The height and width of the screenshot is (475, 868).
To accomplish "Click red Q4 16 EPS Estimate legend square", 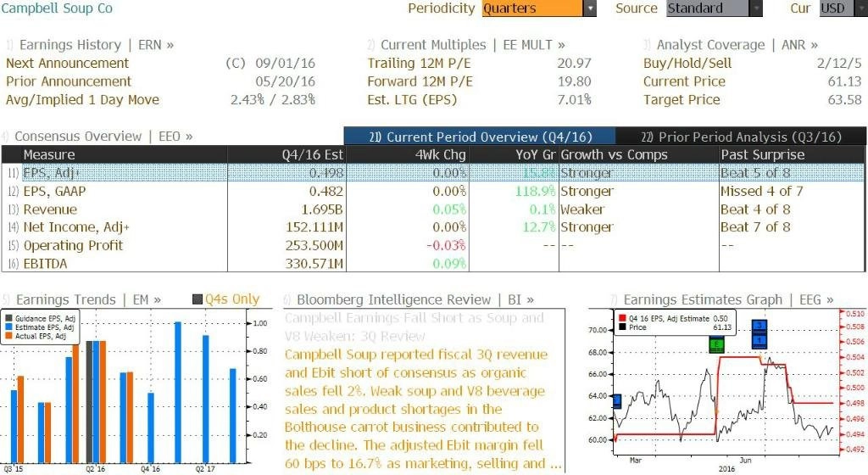I will click(x=622, y=318).
